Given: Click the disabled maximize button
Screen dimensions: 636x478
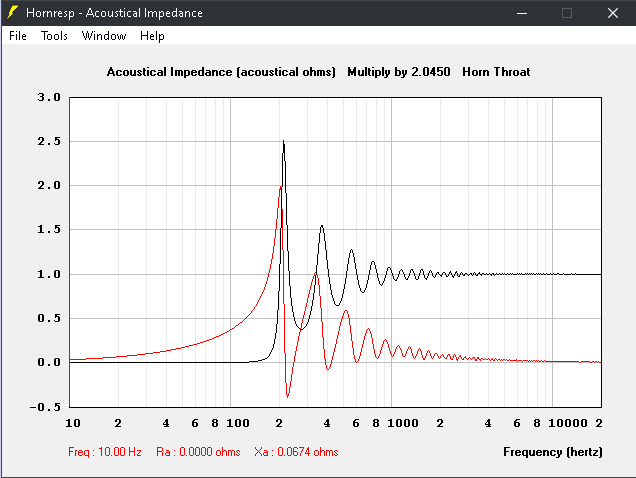Looking at the screenshot, I should pos(567,13).
